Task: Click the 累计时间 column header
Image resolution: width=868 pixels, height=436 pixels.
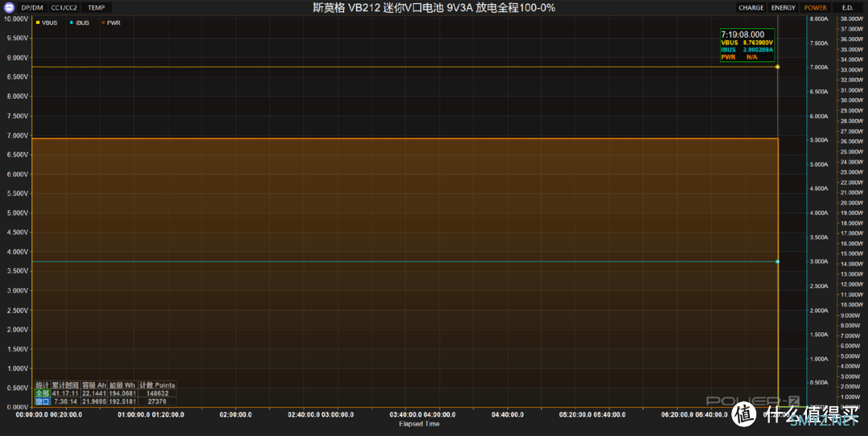Action: click(x=65, y=385)
